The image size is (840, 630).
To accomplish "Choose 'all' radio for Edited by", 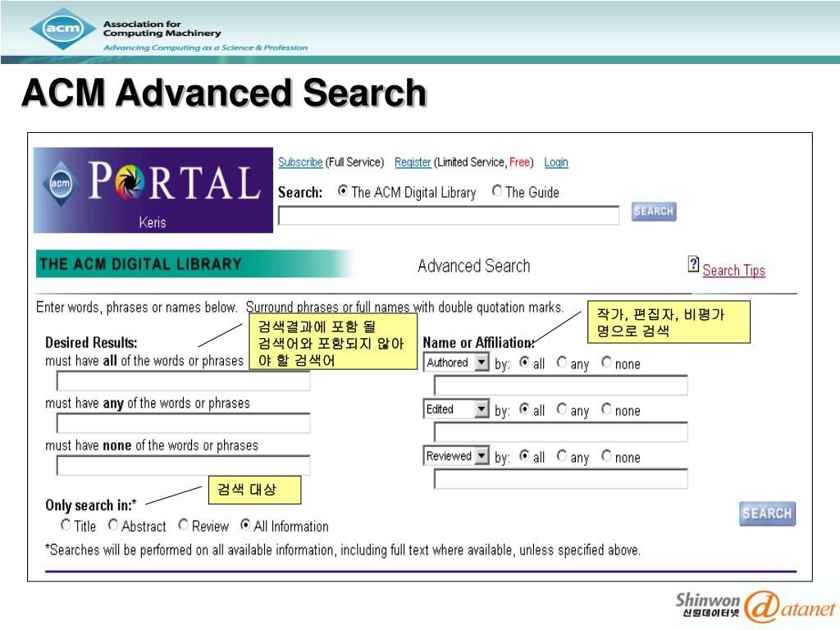I will [x=524, y=409].
